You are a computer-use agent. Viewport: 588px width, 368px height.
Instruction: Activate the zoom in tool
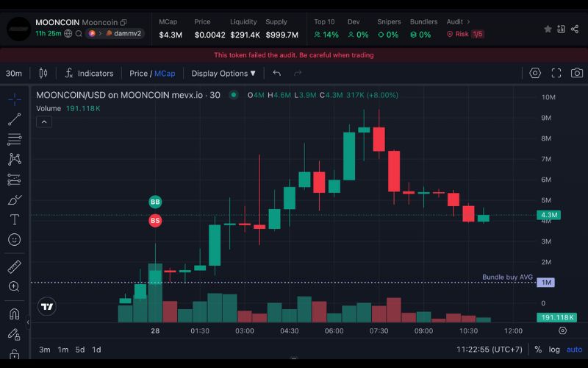click(14, 287)
